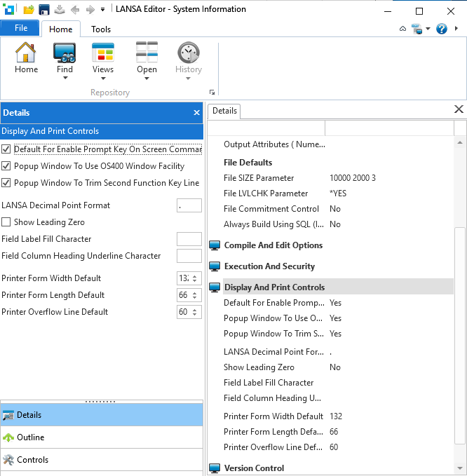Open the help question mark icon
467x476 pixels.
[x=441, y=29]
